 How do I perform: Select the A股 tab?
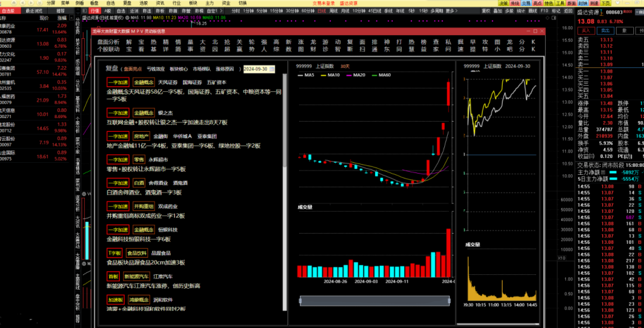[x=107, y=11]
